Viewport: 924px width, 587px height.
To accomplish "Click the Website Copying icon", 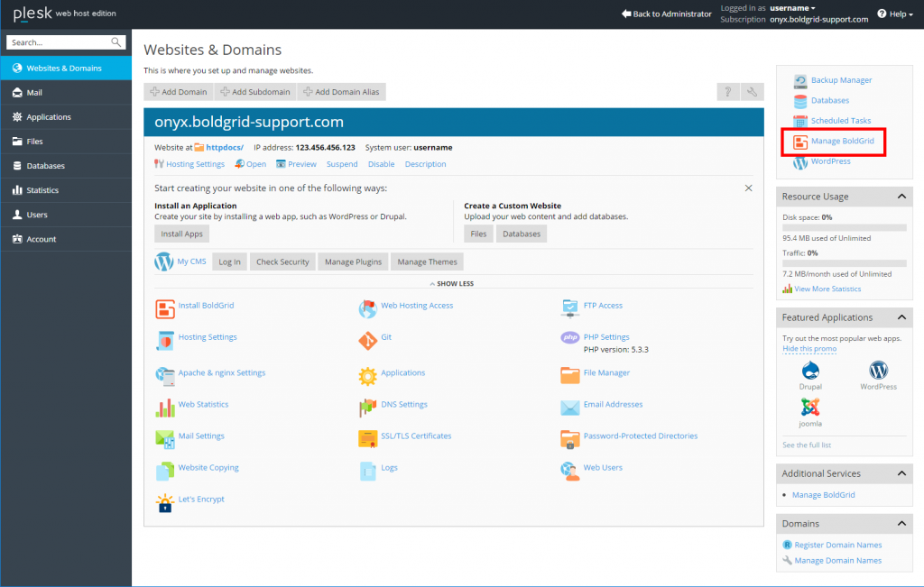I will point(165,472).
